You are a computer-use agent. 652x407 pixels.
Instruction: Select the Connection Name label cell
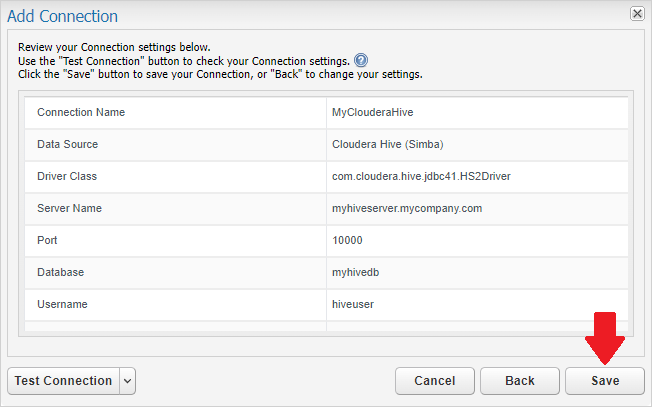[x=175, y=112]
